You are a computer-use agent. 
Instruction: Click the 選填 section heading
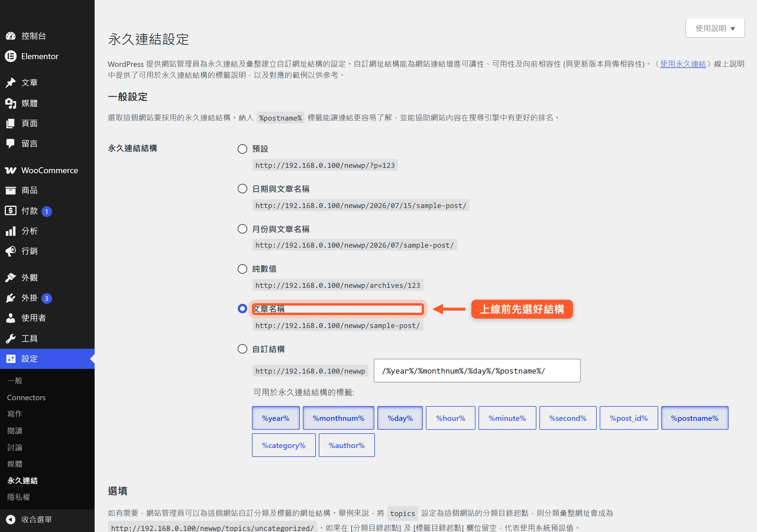pyautogui.click(x=118, y=491)
